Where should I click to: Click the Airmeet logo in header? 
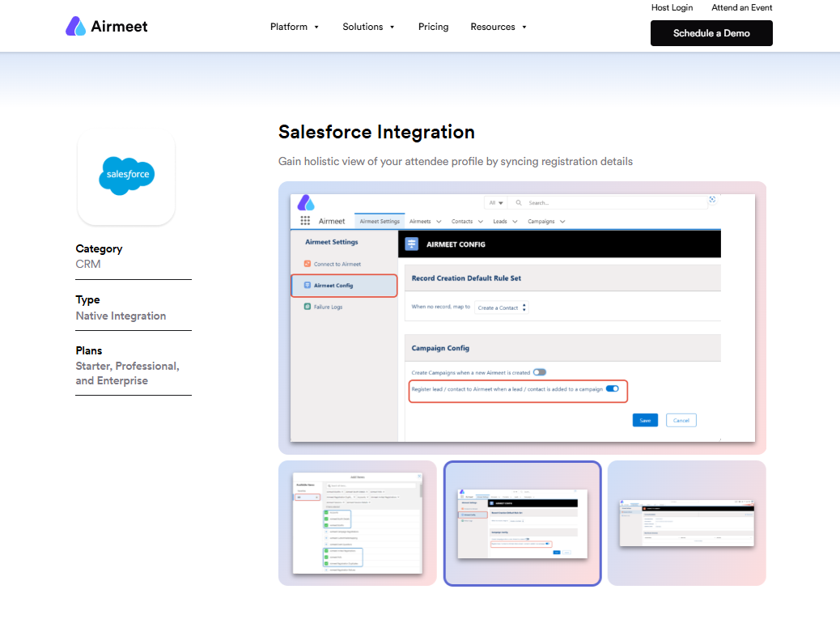click(x=107, y=27)
